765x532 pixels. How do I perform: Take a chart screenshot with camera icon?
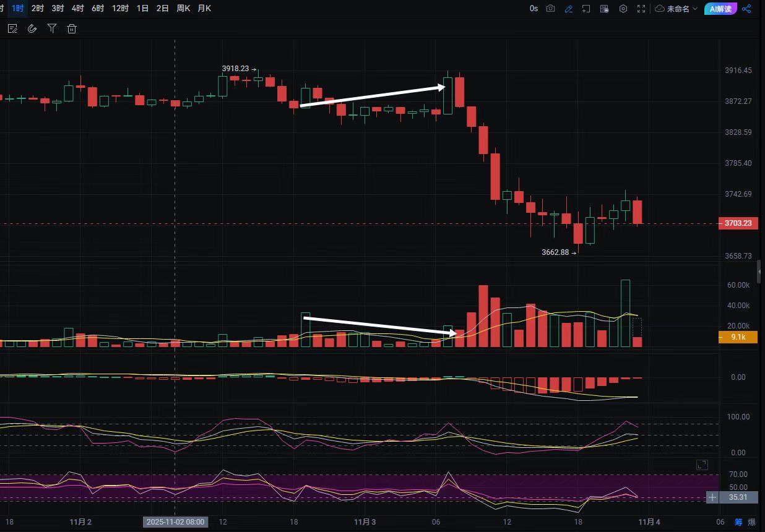point(550,9)
